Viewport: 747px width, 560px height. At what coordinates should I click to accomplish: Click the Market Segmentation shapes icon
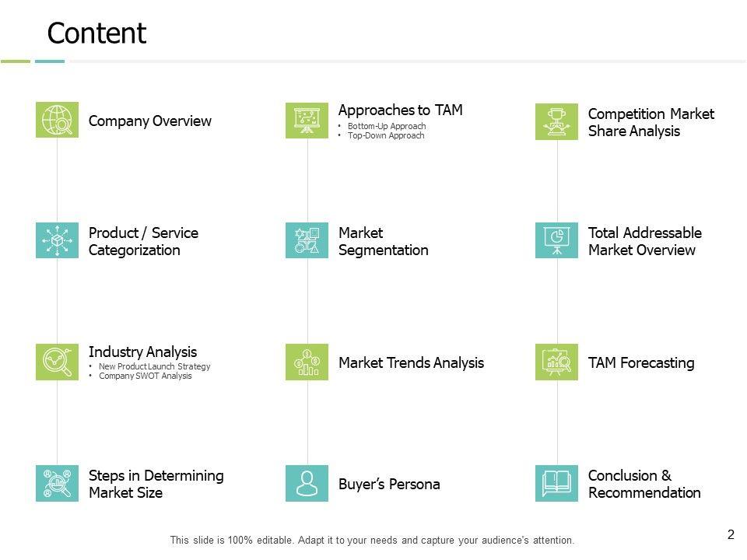(307, 241)
